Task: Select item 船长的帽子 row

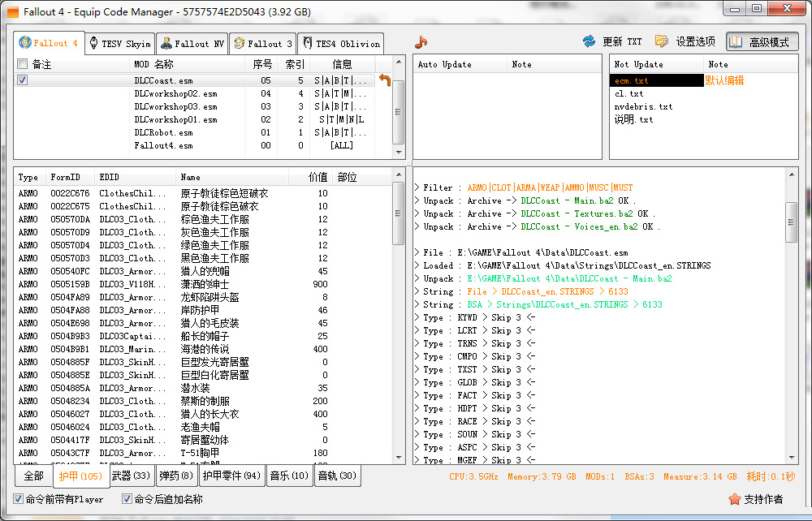Action: (x=203, y=336)
